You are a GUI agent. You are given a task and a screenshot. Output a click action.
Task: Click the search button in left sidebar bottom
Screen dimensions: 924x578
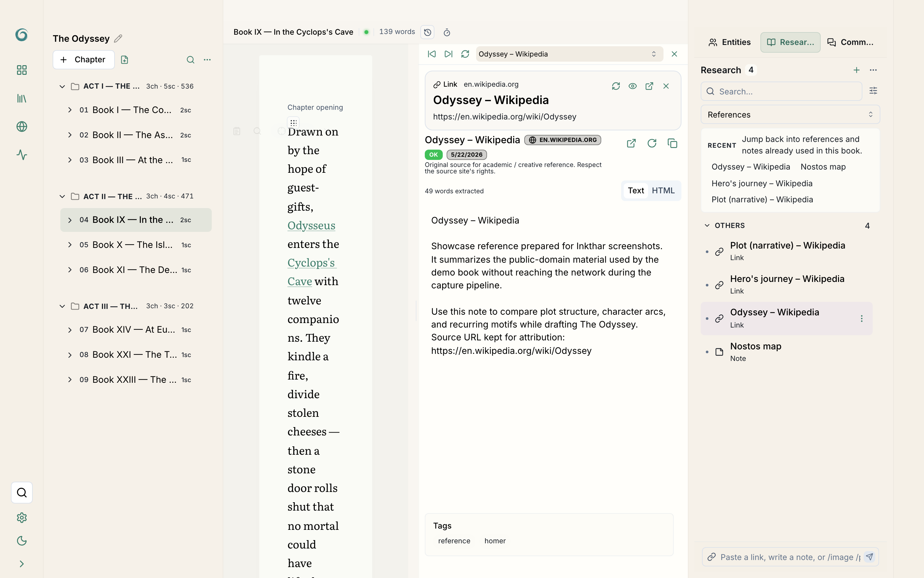point(22,492)
